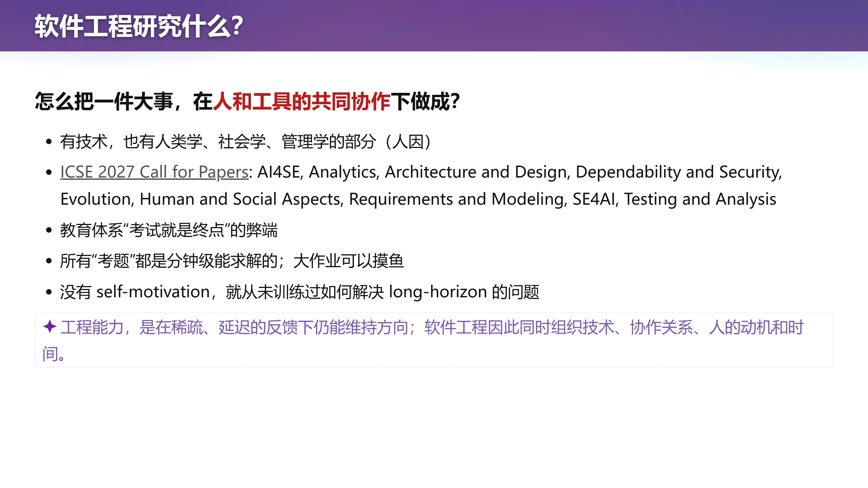Click the slide title 软件工程研究什么?
This screenshot has width=868, height=488.
pos(139,26)
